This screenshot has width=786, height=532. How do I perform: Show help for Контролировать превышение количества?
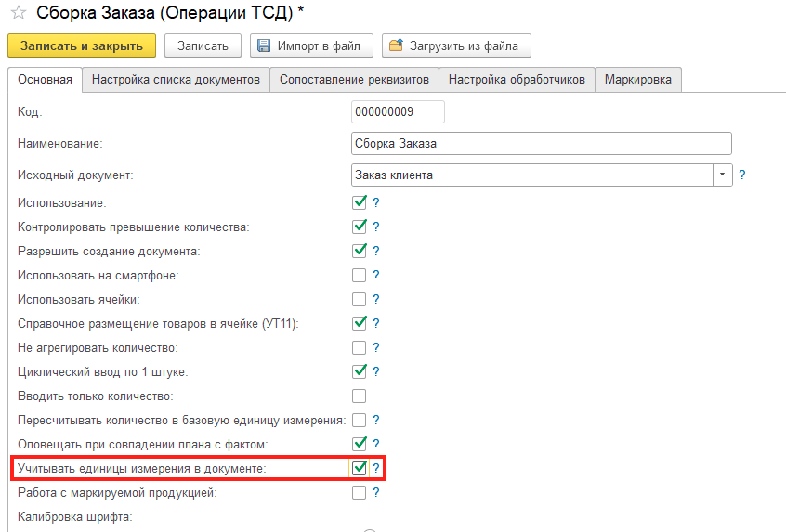click(x=376, y=227)
